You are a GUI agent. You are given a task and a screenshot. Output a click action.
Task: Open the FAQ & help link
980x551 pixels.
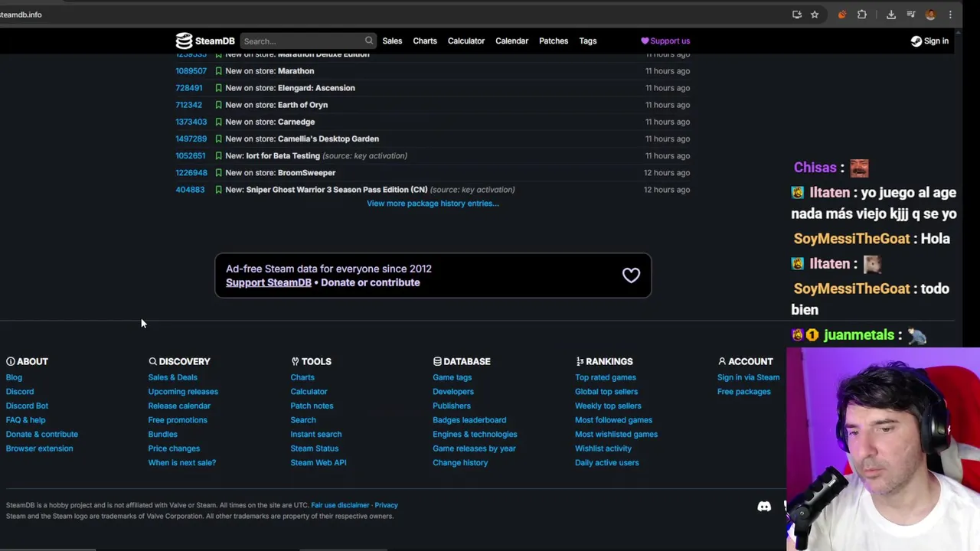point(25,420)
